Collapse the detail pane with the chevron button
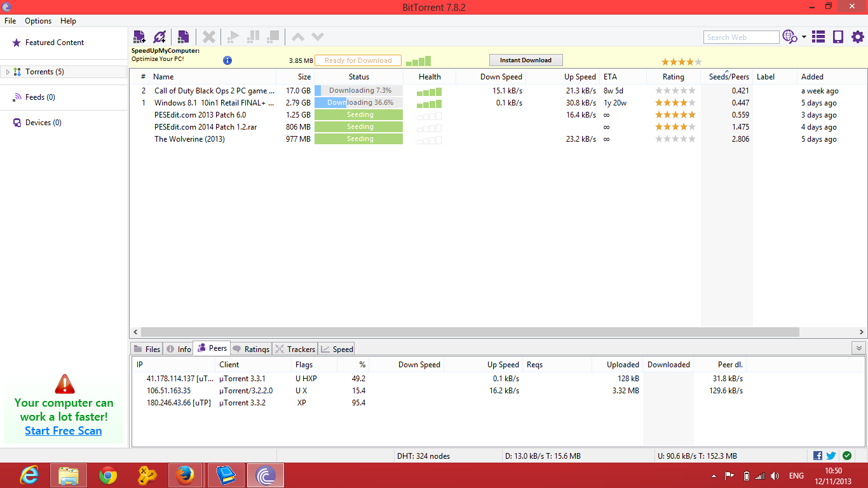Image resolution: width=868 pixels, height=488 pixels. click(858, 348)
